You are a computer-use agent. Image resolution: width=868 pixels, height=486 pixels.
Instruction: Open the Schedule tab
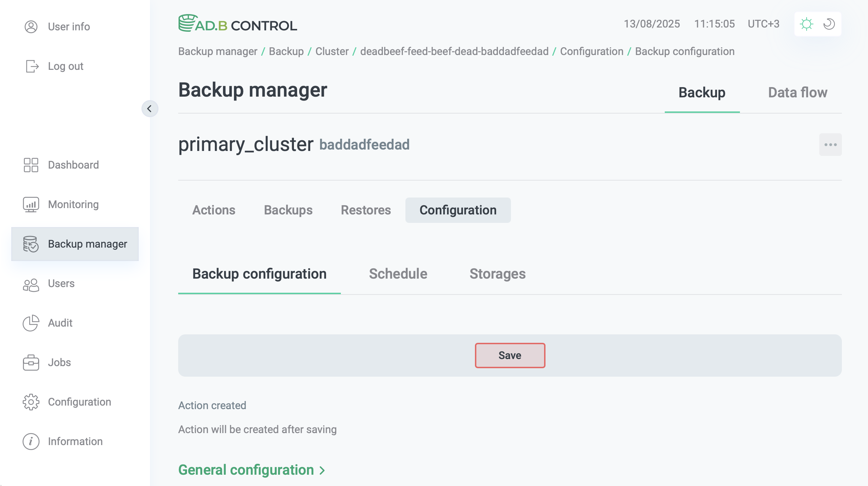pyautogui.click(x=398, y=274)
